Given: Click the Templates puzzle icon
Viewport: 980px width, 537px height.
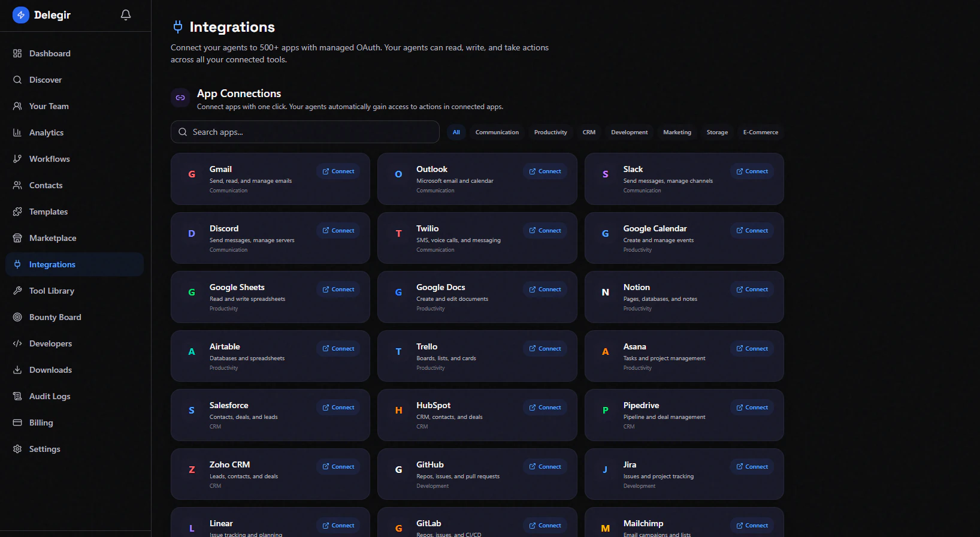Looking at the screenshot, I should 17,212.
